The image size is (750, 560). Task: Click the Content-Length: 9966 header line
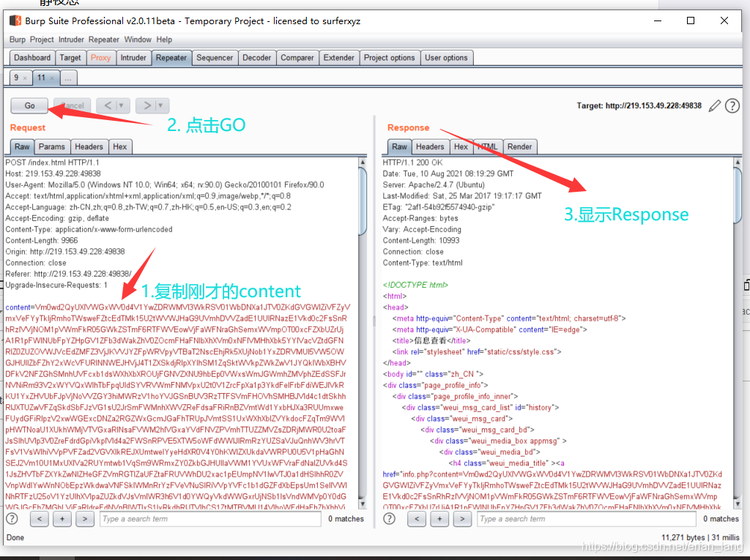pos(42,241)
